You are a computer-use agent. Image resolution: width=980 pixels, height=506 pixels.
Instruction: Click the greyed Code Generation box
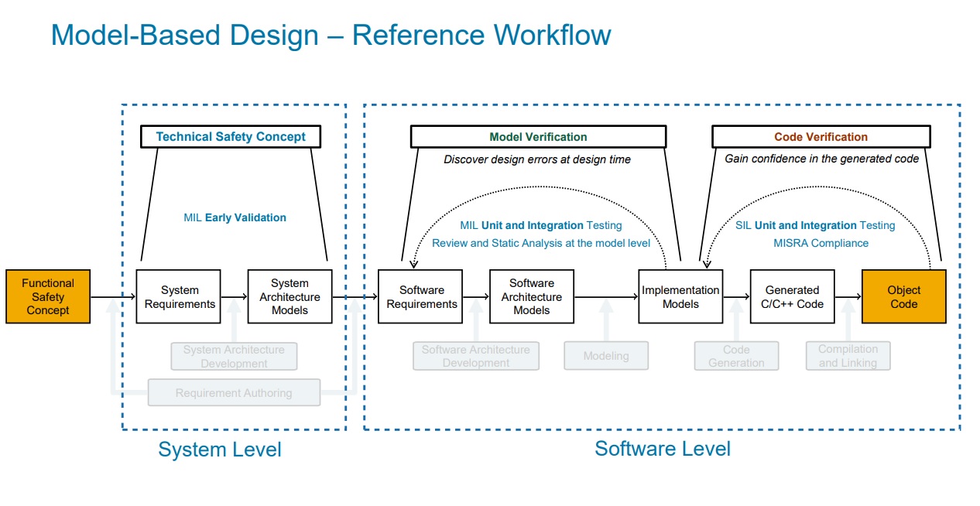[x=736, y=356]
